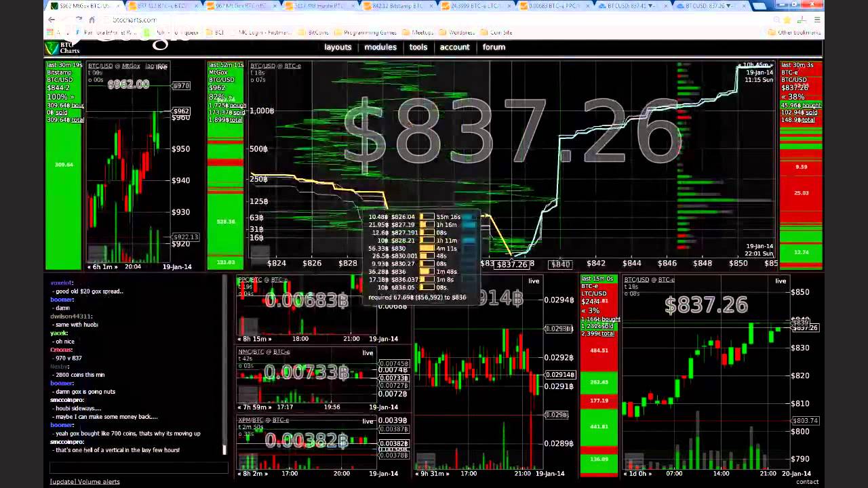Open the modules menu
This screenshot has width=868, height=488.
click(x=380, y=47)
